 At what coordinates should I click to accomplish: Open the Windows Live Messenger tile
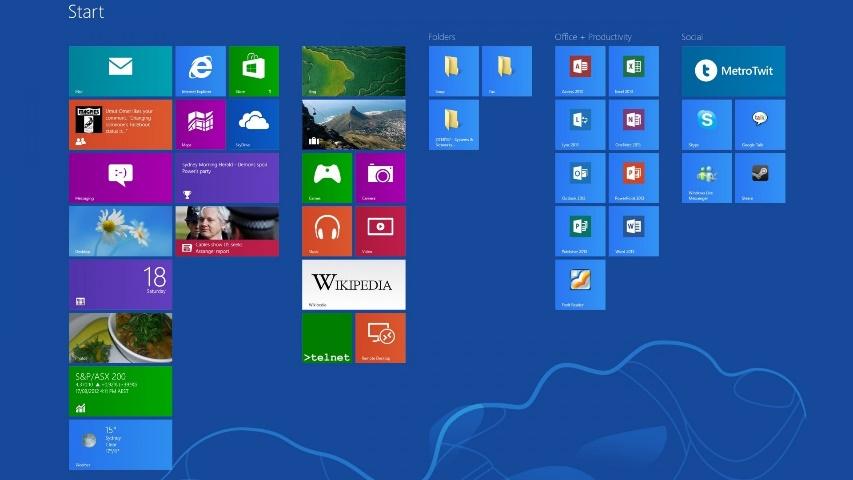click(x=707, y=178)
